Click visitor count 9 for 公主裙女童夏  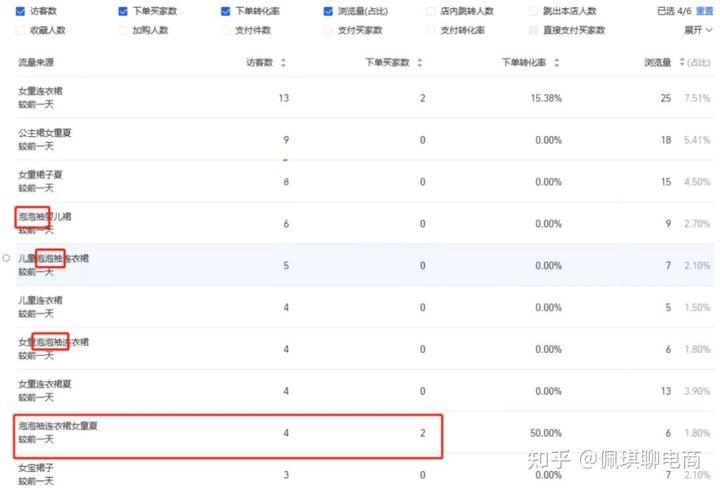click(286, 140)
